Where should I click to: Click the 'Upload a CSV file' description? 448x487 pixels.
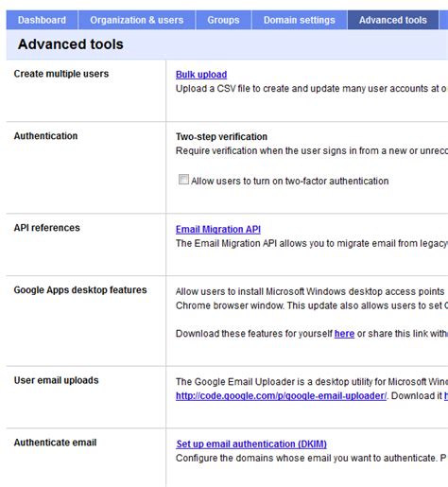pyautogui.click(x=312, y=89)
